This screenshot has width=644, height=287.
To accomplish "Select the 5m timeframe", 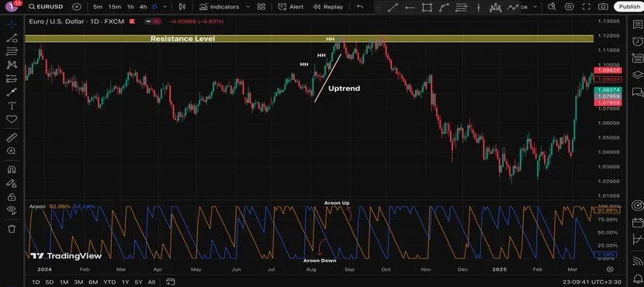I will [98, 6].
